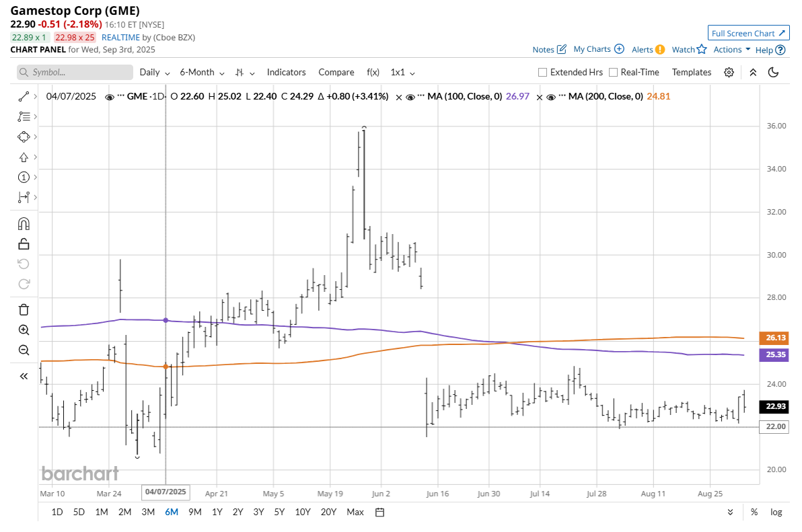Select the trend line drawing tool

click(x=24, y=96)
